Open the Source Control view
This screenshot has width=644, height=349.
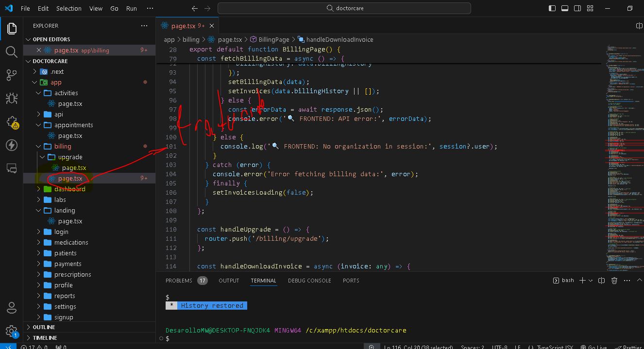tap(12, 75)
